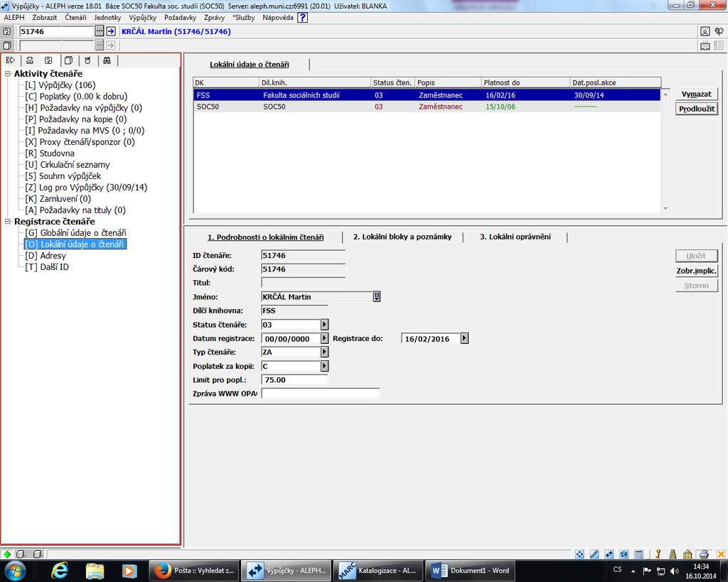Click the Limit pro popl. input field
Image resolution: width=728 pixels, height=582 pixels.
[294, 379]
